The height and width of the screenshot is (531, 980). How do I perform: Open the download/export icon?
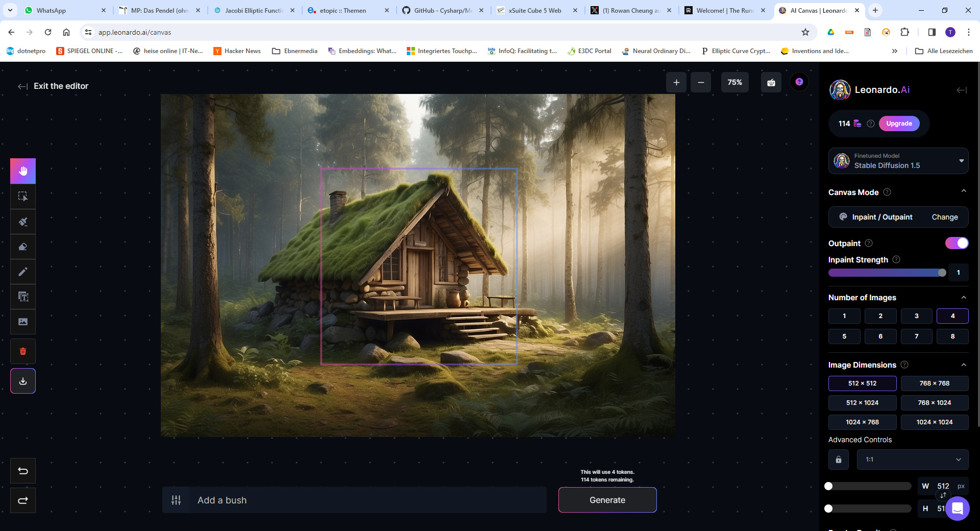[x=22, y=381]
